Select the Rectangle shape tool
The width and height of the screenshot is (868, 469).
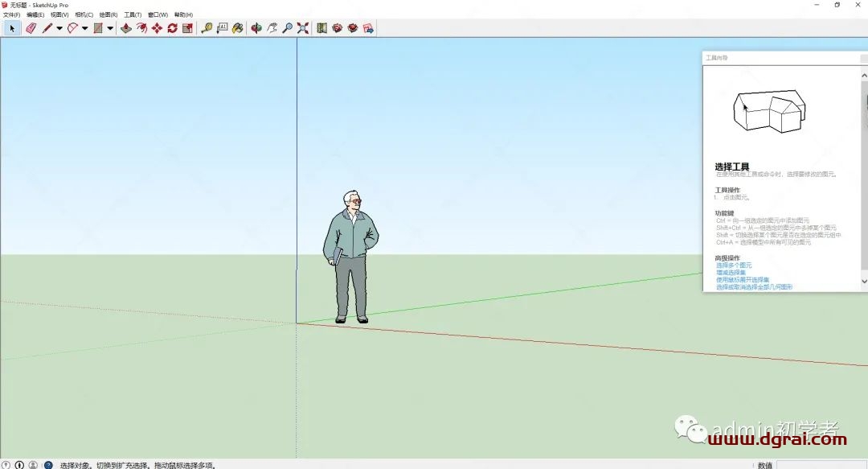tap(98, 28)
